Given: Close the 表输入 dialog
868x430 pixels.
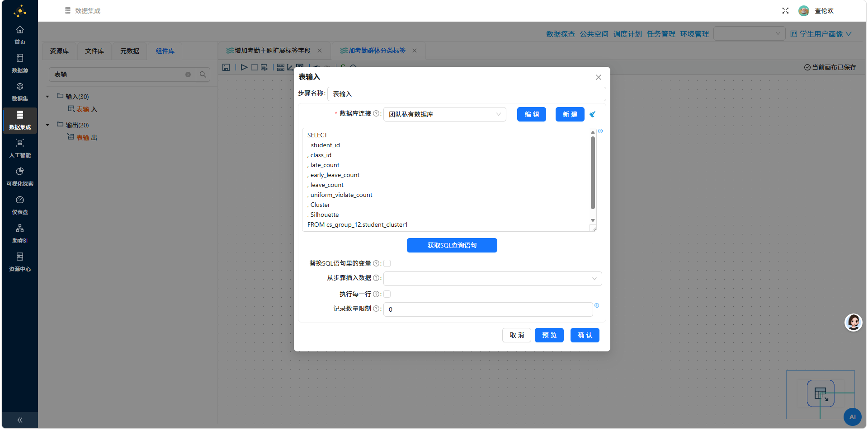Looking at the screenshot, I should [x=599, y=77].
